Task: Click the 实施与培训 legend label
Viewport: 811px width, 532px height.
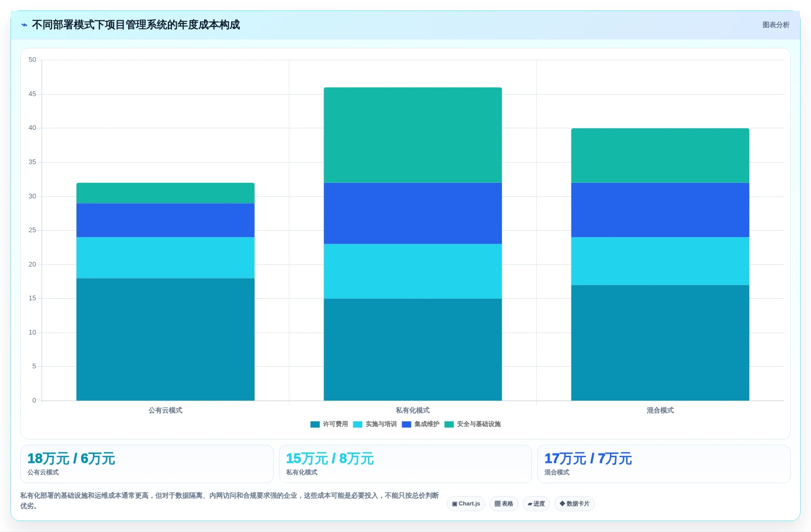Action: [x=381, y=424]
